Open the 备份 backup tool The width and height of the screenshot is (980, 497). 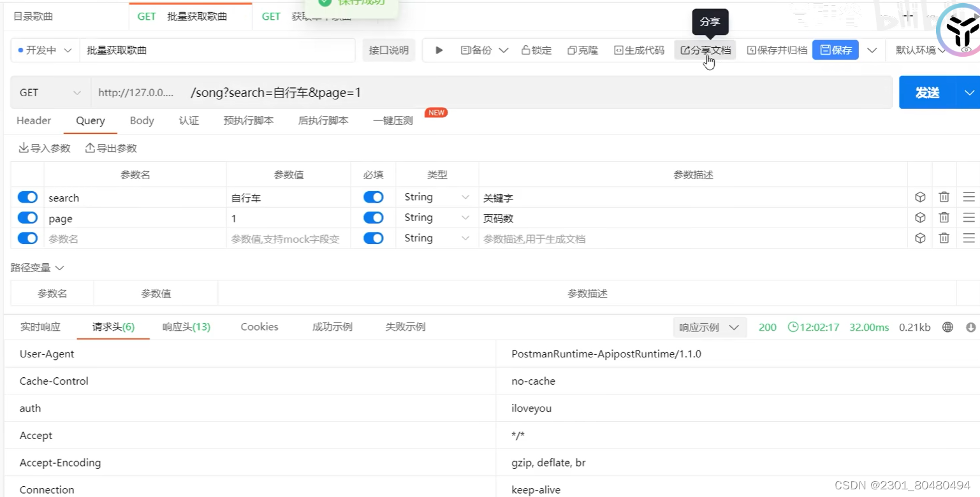pyautogui.click(x=476, y=50)
